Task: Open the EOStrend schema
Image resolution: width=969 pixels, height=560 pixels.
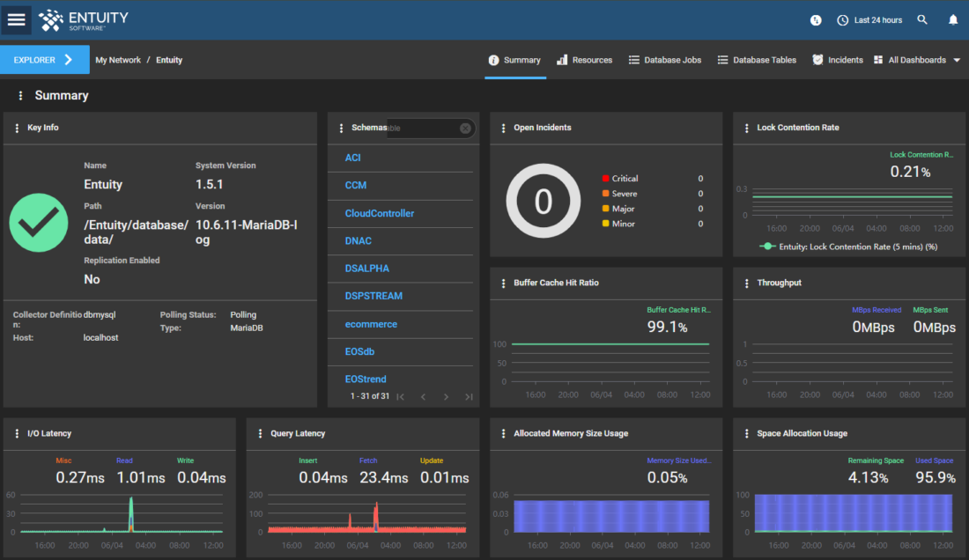Action: 366,379
